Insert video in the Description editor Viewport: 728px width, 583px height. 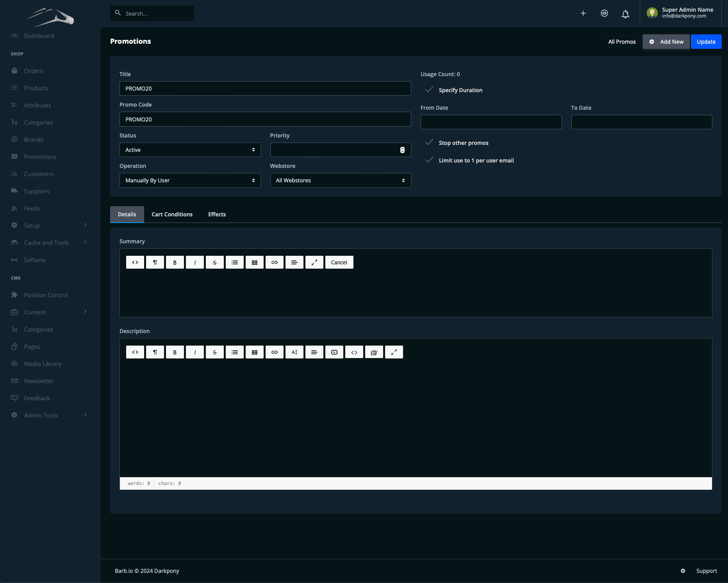tap(334, 352)
